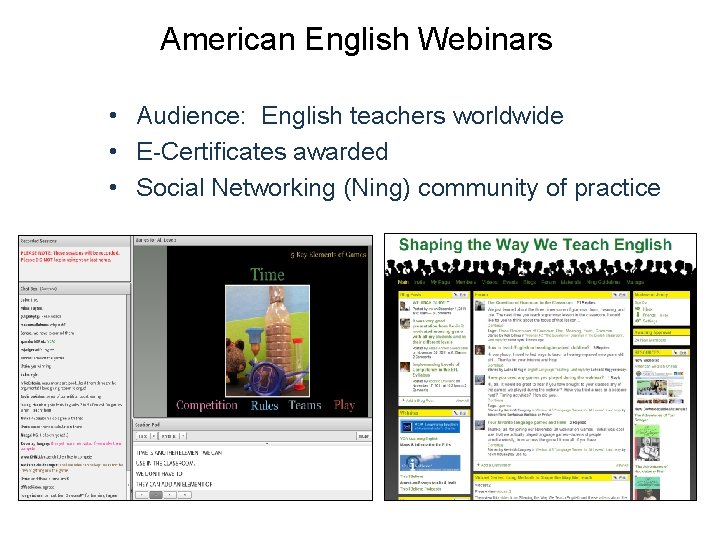Screen dimensions: 720x540
Task: Click Edit on the Webinar panel header
Action: click(x=461, y=413)
